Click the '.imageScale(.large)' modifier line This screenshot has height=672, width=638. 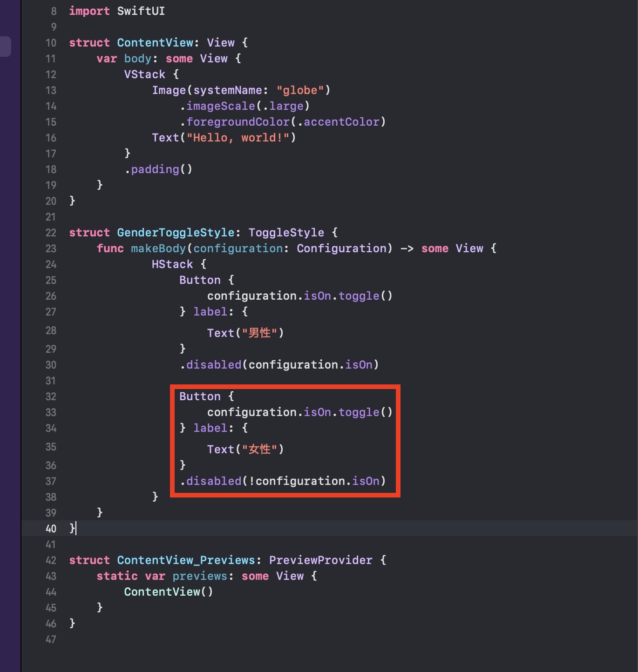pos(244,106)
